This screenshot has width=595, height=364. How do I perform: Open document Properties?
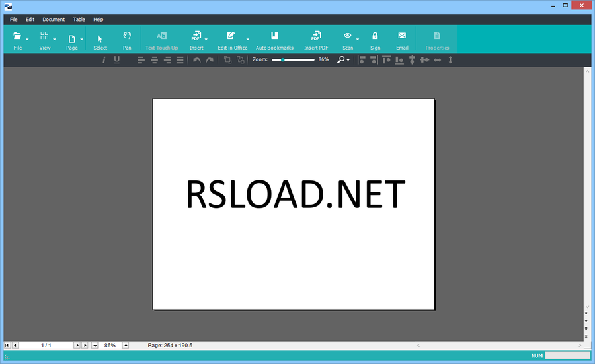click(x=437, y=40)
